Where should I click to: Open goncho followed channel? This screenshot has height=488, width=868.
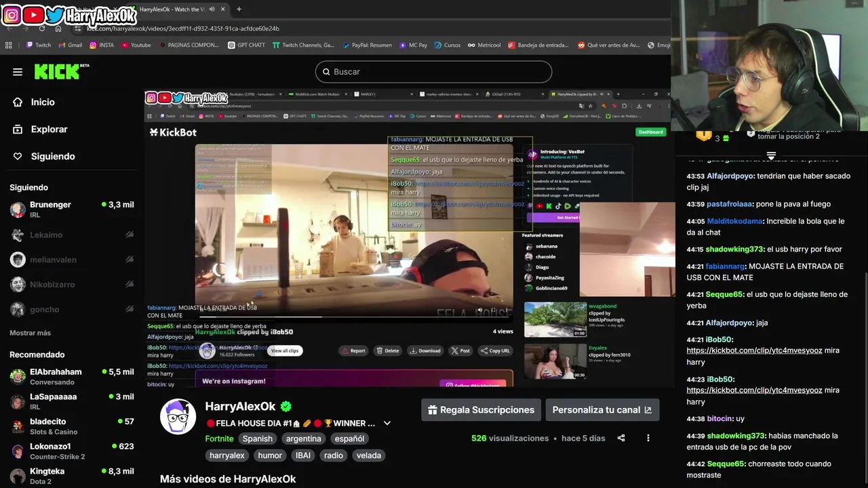pos(71,309)
